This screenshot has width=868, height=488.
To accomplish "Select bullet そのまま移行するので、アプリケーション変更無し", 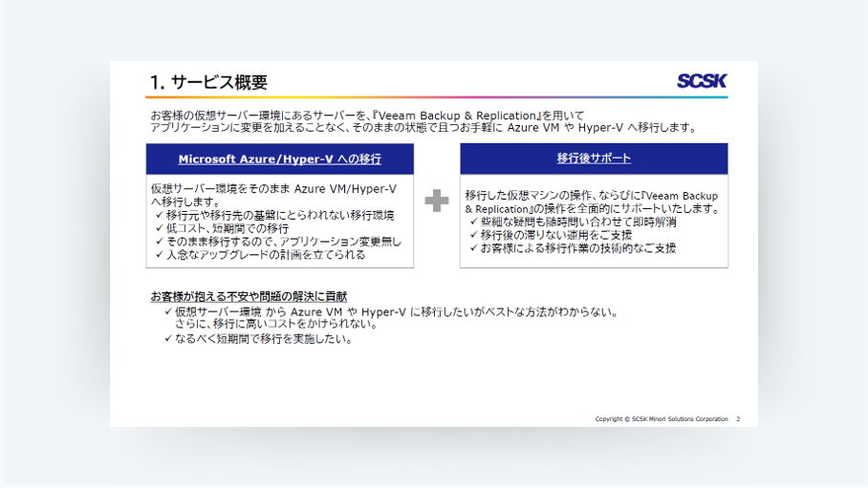I will point(283,242).
